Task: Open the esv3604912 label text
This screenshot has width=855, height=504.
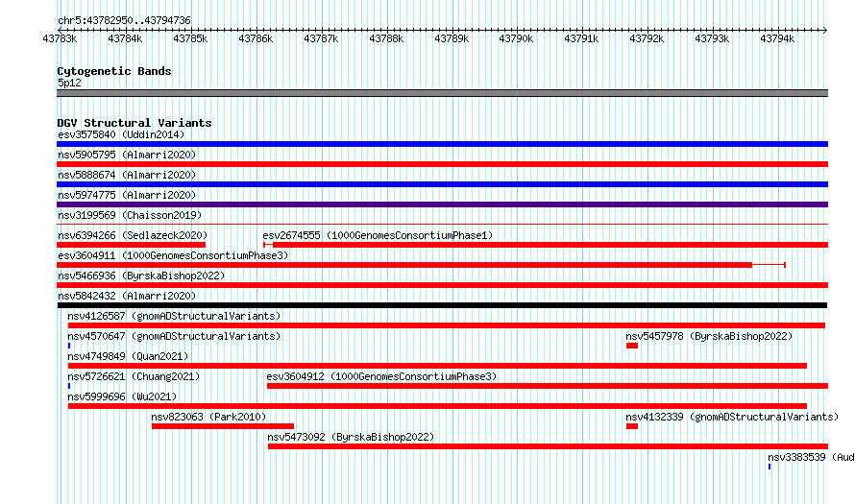Action: tap(381, 376)
